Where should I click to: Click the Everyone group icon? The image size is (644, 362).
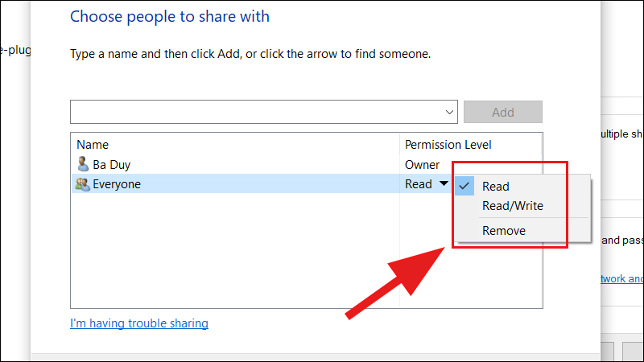tap(82, 184)
